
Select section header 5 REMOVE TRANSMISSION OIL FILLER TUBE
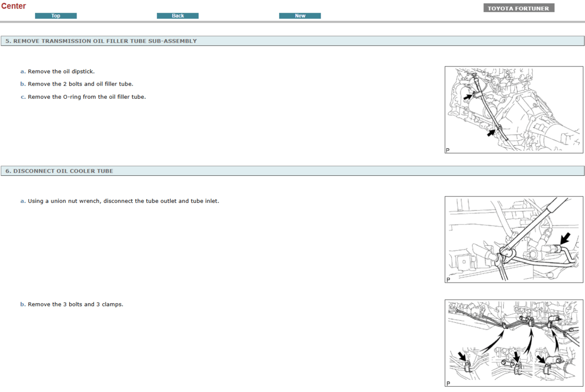pyautogui.click(x=101, y=40)
